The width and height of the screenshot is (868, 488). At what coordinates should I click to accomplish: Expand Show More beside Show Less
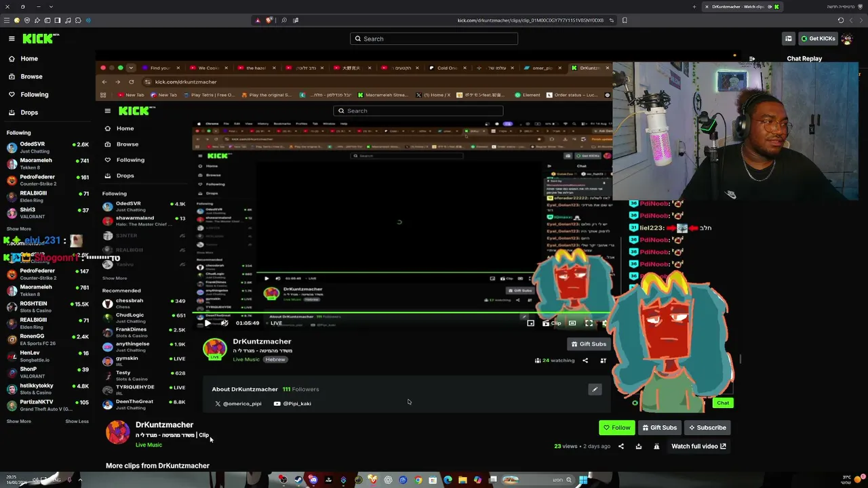(18, 422)
